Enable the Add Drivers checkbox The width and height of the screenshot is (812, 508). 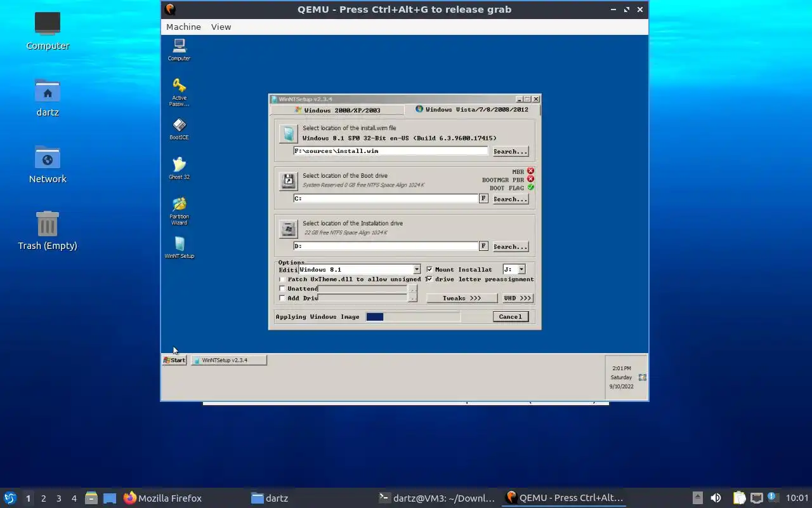point(282,298)
